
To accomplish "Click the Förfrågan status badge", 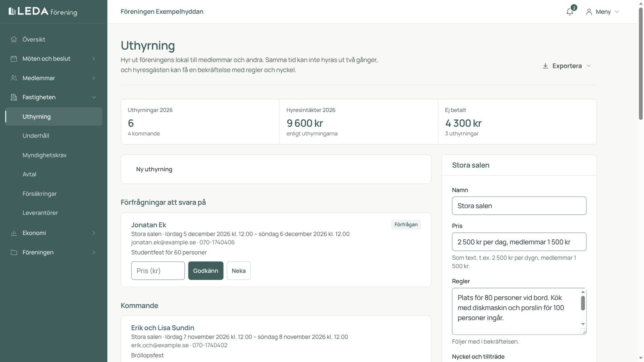I will 406,224.
